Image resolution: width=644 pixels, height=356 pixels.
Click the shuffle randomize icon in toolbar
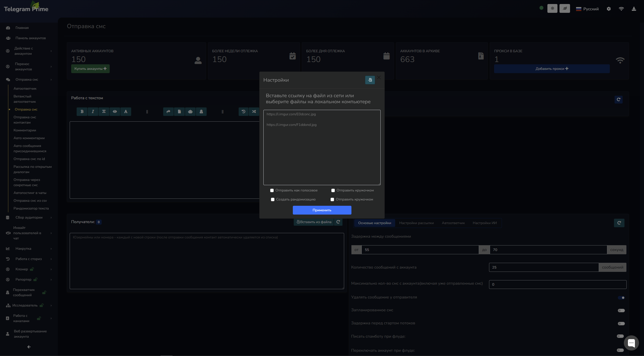254,112
